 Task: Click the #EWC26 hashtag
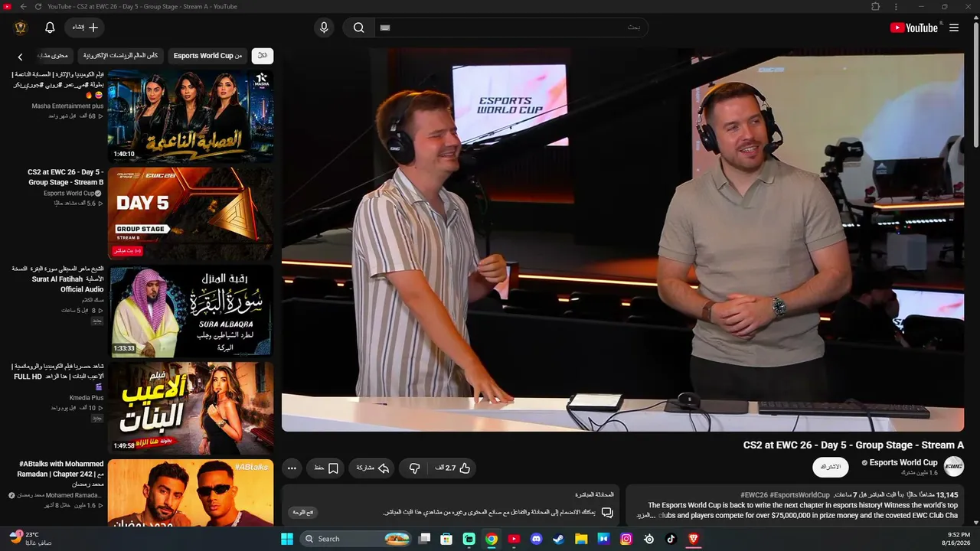click(x=755, y=495)
